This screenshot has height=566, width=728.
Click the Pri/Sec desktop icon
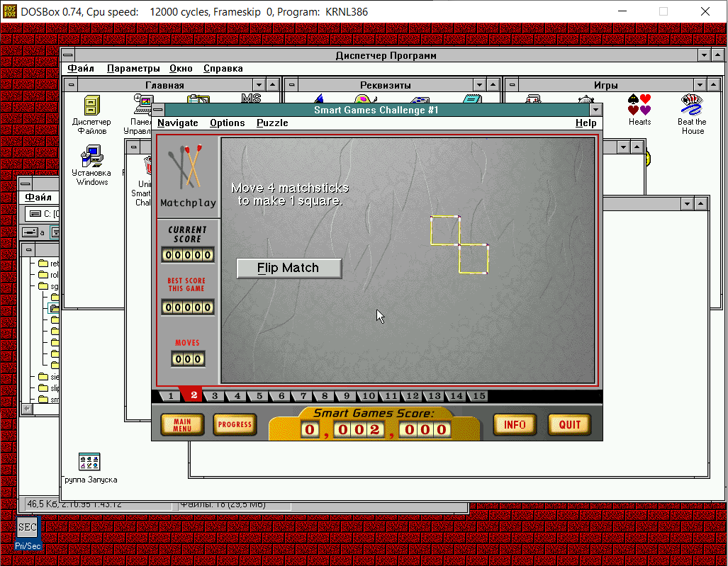click(28, 528)
